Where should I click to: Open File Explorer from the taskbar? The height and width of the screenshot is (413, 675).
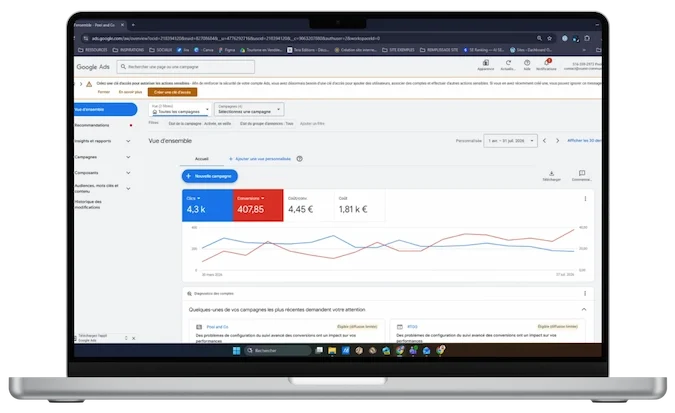click(x=332, y=351)
